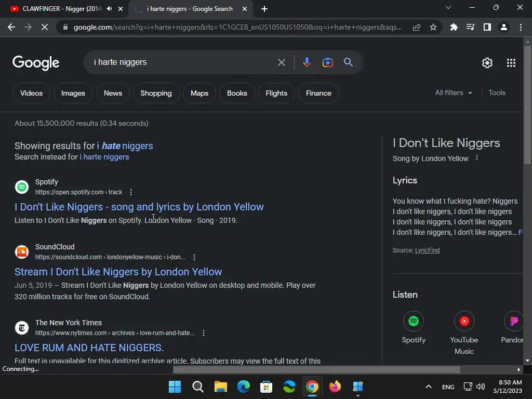Select the Google Search browser tab
This screenshot has width=532, height=399.
pos(190,9)
